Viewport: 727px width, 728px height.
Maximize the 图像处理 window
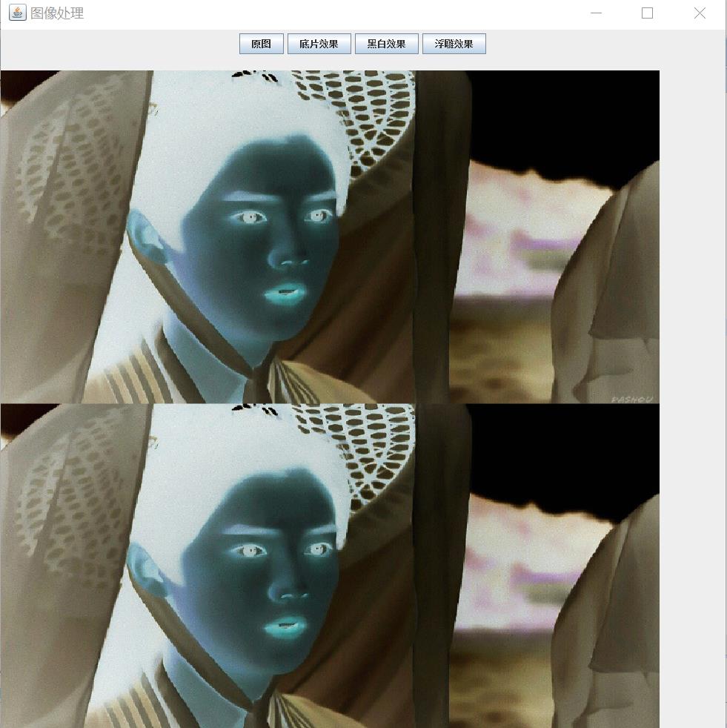coord(647,13)
